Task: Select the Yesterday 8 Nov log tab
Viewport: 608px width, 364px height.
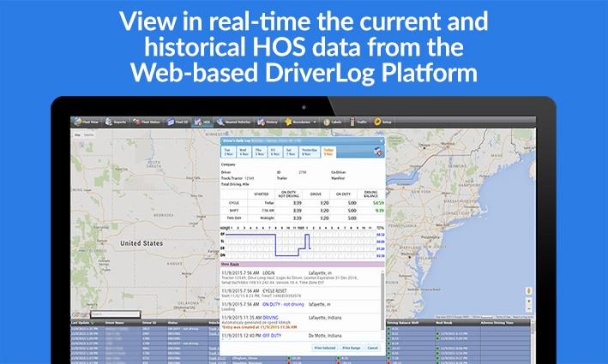Action: pyautogui.click(x=309, y=152)
